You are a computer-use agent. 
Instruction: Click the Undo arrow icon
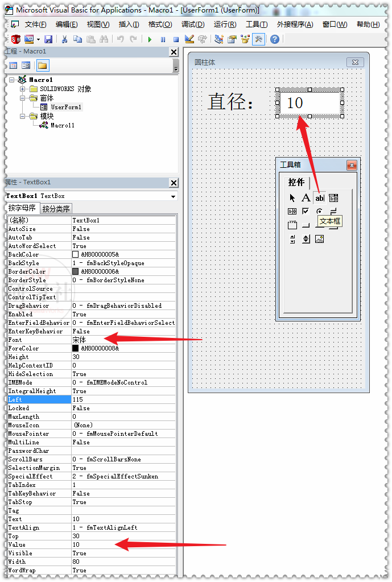click(x=120, y=39)
